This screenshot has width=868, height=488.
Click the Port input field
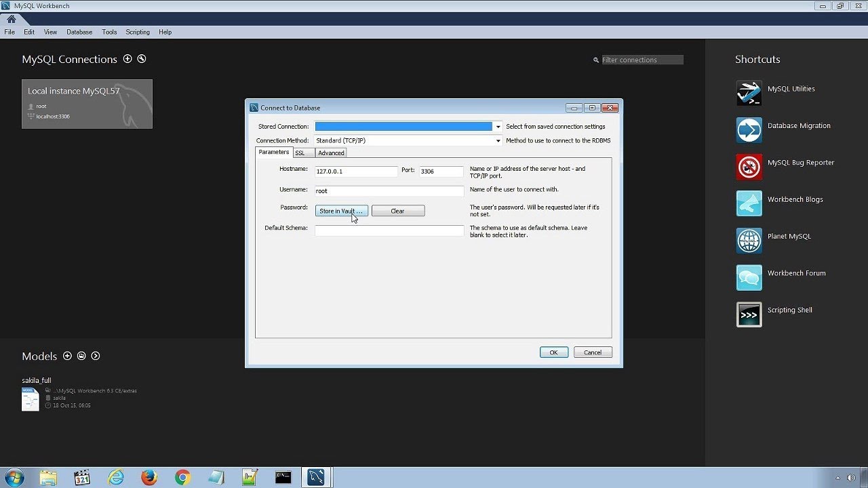pos(441,171)
